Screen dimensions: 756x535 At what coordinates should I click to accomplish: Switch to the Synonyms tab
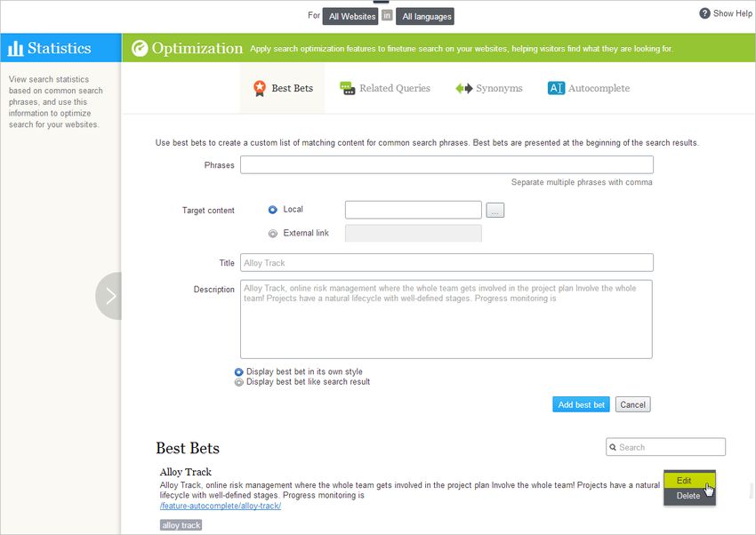[x=489, y=88]
